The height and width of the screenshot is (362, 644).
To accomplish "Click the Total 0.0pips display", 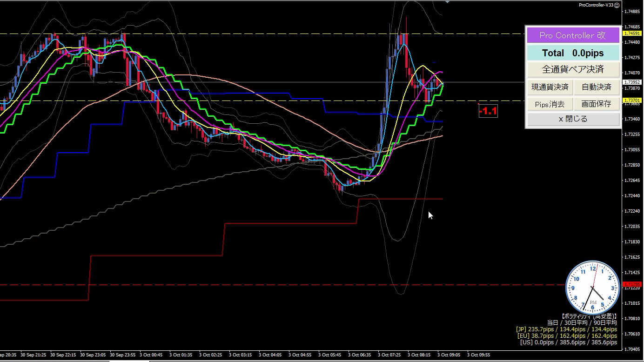I will 573,53.
